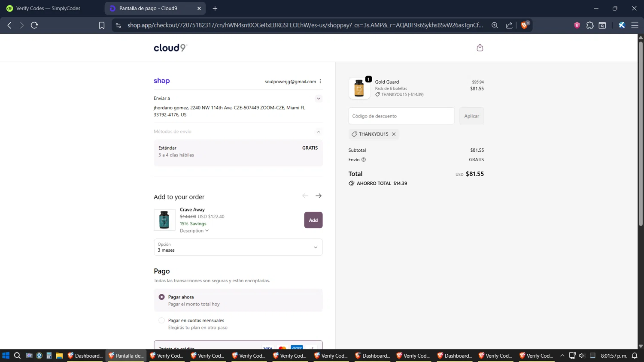The image size is (644, 362).
Task: Select the Pagar ahora payment option
Action: [238, 300]
